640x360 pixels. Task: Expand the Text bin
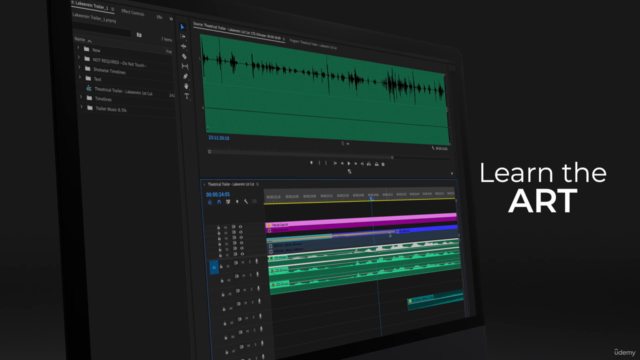pyautogui.click(x=80, y=77)
